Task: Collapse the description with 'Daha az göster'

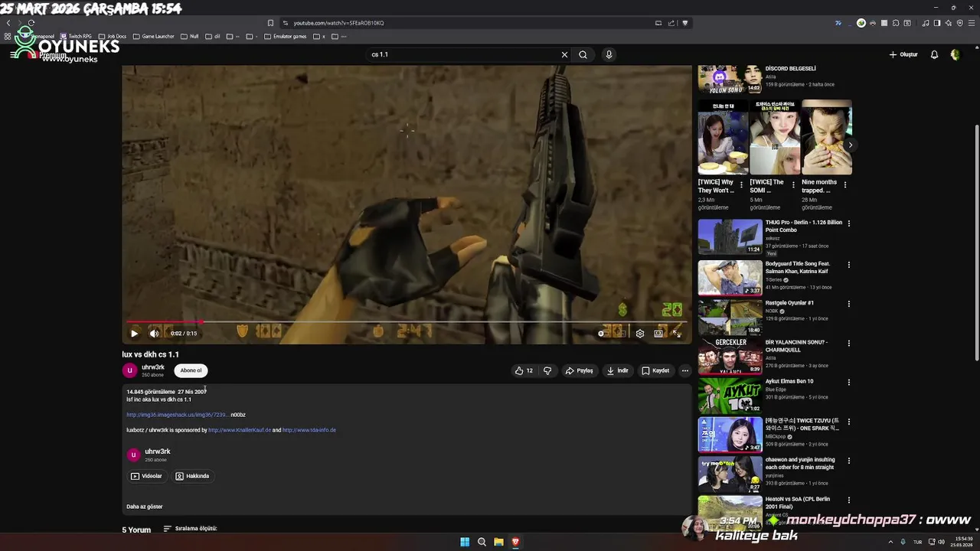Action: tap(145, 507)
